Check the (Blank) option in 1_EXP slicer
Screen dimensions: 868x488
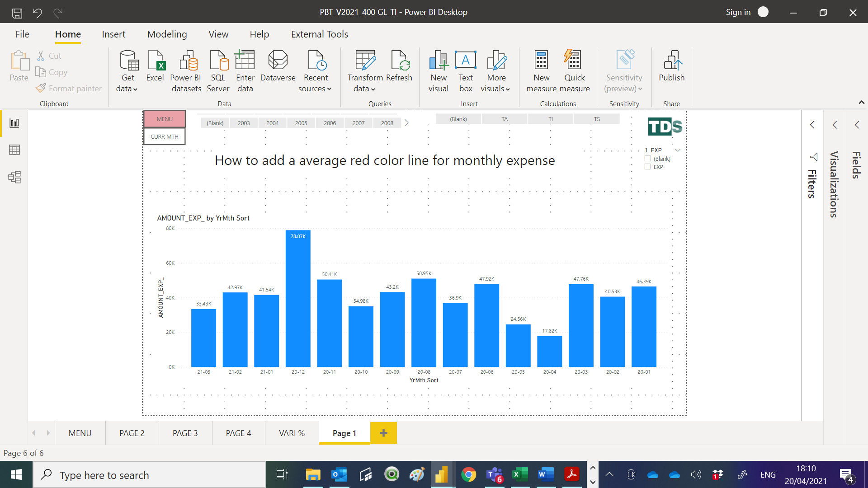(x=648, y=159)
